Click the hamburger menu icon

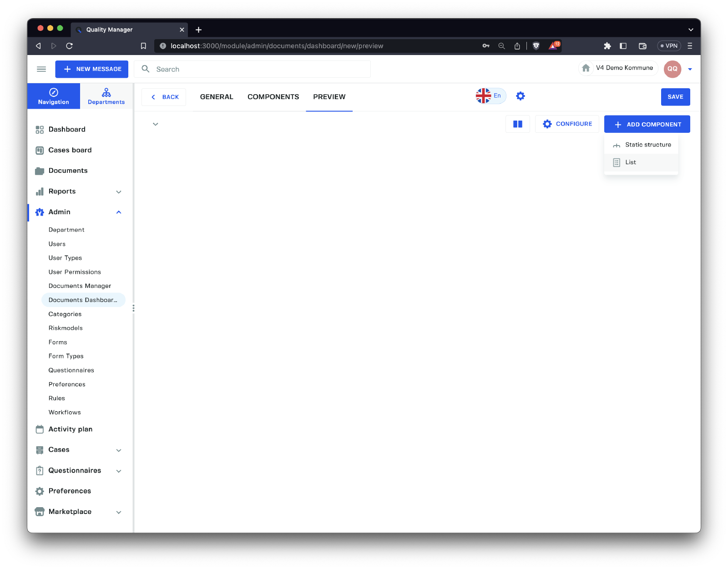41,69
